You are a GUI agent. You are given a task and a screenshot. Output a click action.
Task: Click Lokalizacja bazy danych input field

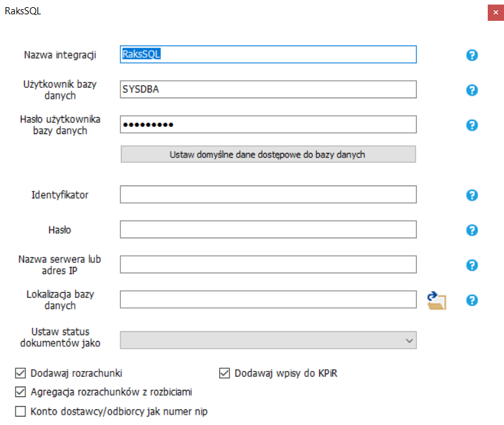click(x=269, y=299)
